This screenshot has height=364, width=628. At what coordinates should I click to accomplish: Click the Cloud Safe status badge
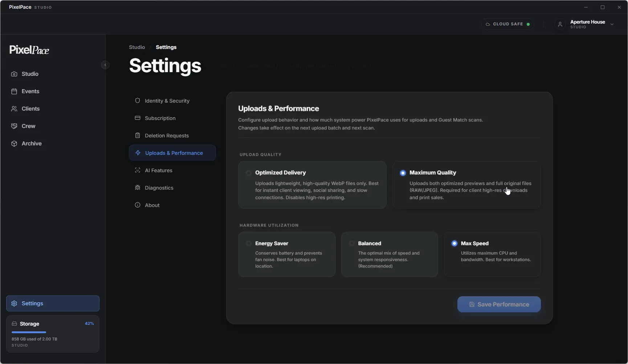click(x=507, y=24)
